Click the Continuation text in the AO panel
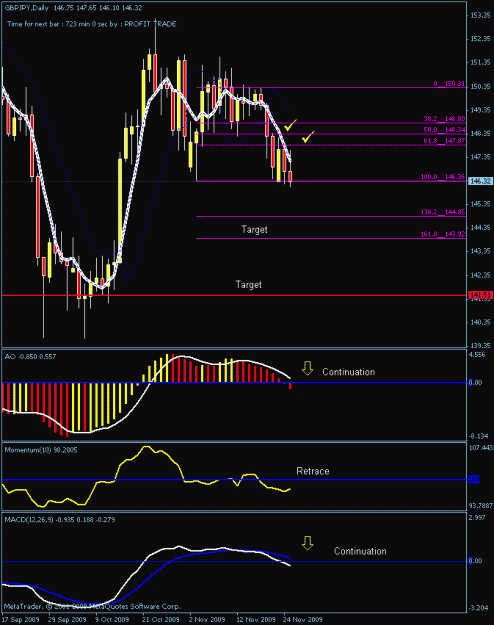The width and height of the screenshot is (494, 625). (x=348, y=372)
